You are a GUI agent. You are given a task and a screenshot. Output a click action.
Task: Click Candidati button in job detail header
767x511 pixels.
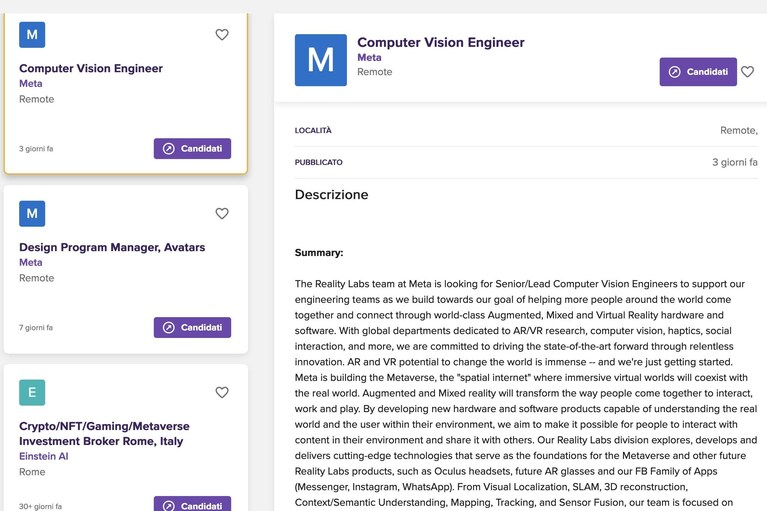click(x=698, y=72)
